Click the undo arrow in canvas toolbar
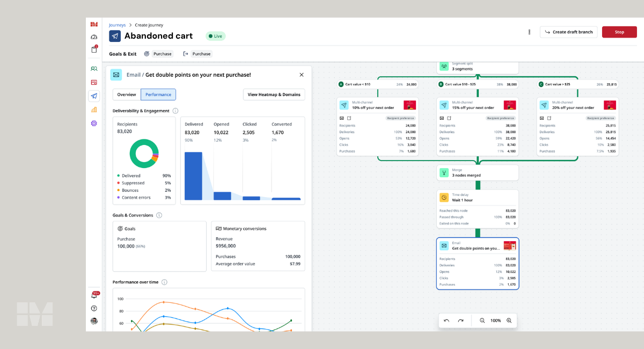 tap(447, 321)
